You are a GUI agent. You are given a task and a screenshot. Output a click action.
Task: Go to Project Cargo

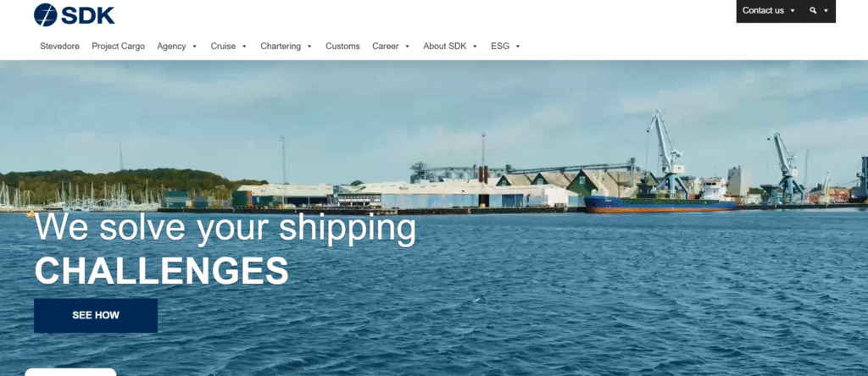click(119, 47)
